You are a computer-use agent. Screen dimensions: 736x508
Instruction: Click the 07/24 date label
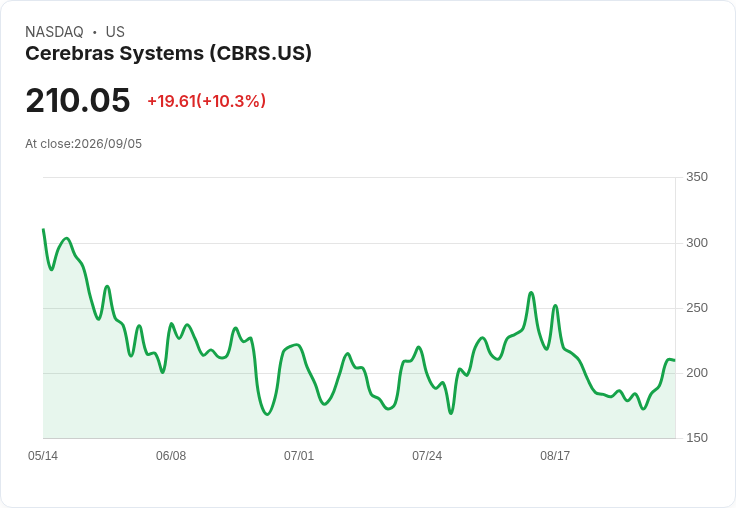click(427, 456)
